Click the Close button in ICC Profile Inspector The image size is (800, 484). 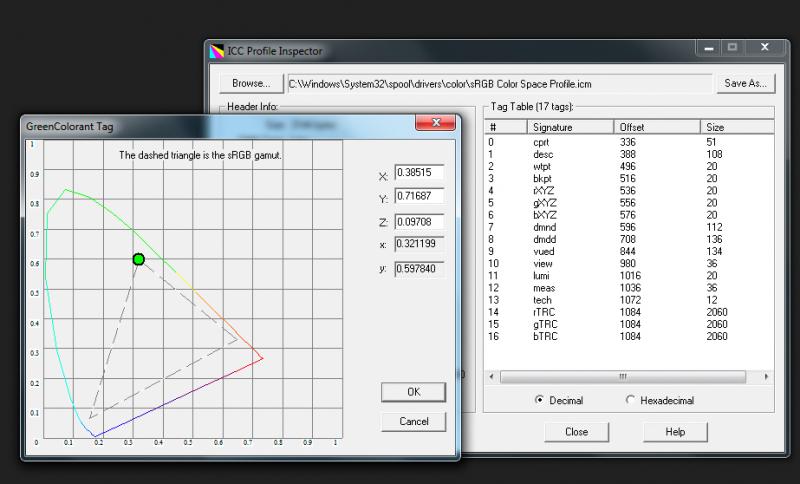(577, 431)
